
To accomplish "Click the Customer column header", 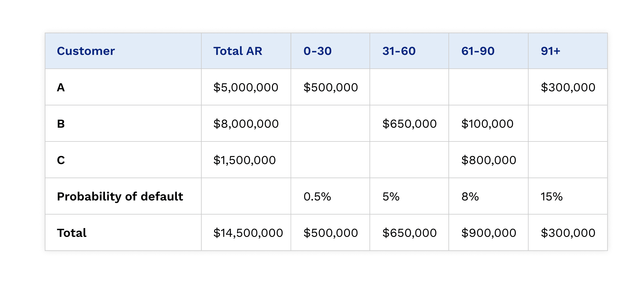I will [x=86, y=51].
